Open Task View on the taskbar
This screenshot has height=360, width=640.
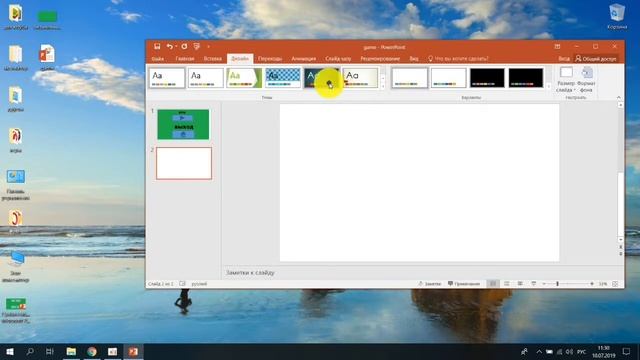tap(50, 351)
